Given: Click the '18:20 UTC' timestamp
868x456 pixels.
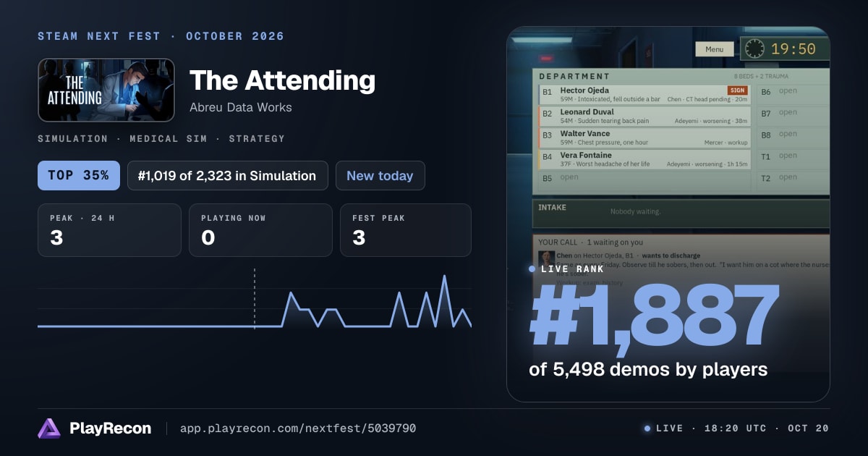Looking at the screenshot, I should [736, 428].
